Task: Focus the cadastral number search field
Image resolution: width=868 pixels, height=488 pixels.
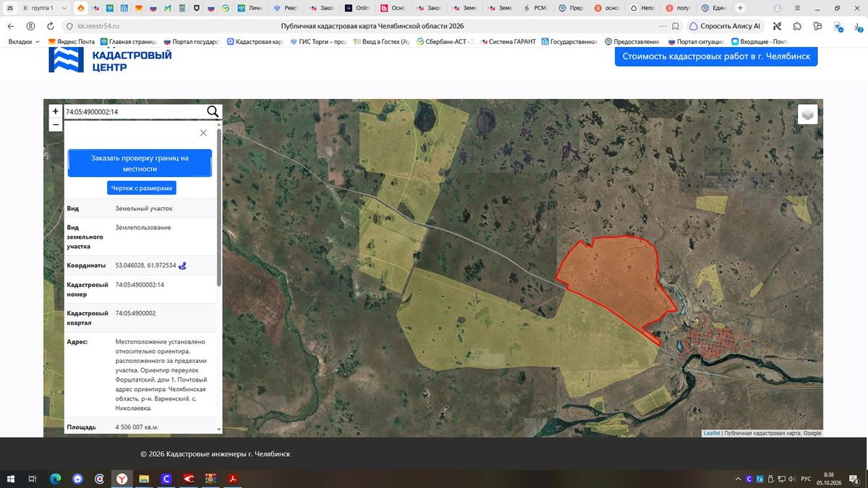Action: 134,111
